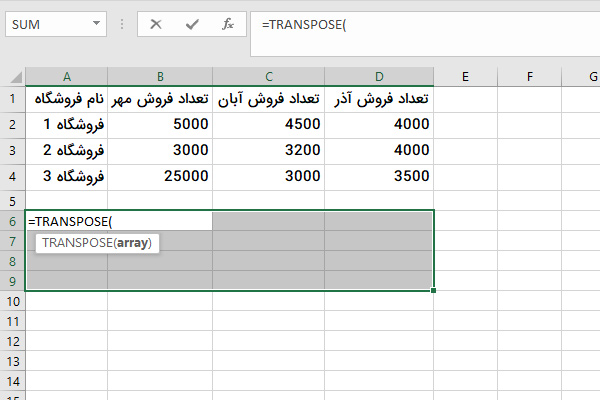Select column C header

(x=269, y=77)
